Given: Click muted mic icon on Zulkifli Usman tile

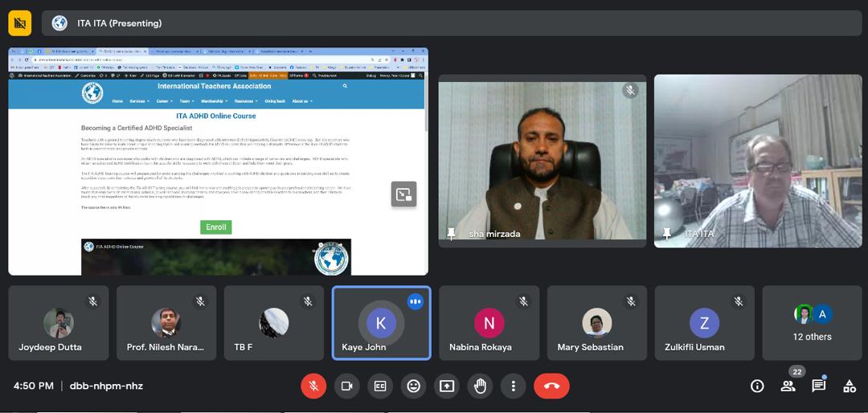Looking at the screenshot, I should tap(738, 301).
